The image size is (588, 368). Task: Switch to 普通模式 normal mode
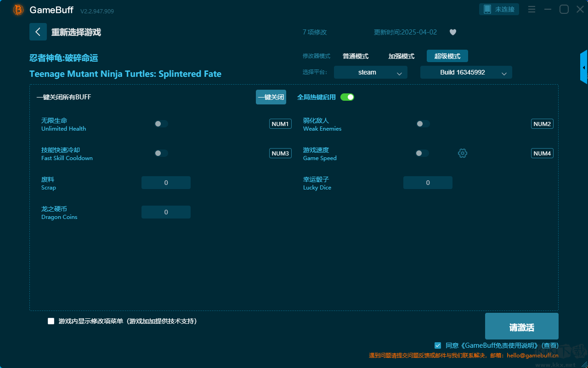(x=356, y=56)
